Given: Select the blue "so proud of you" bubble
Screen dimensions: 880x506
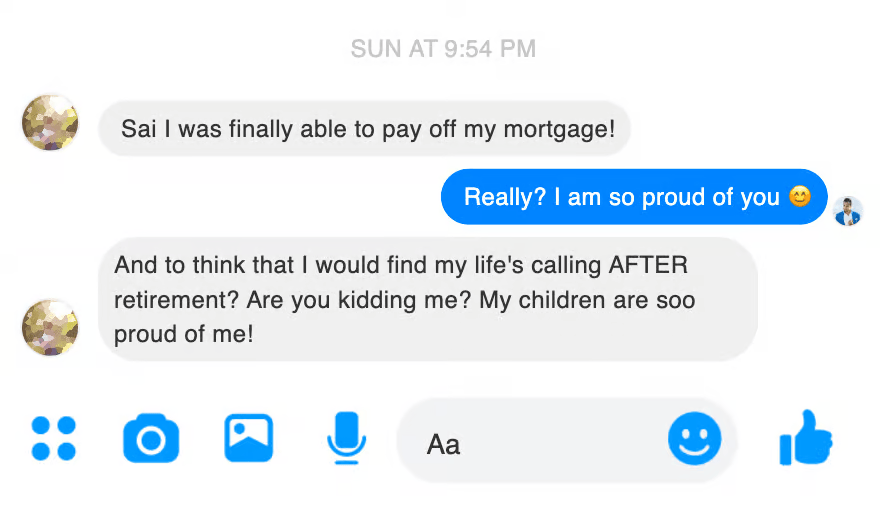Looking at the screenshot, I should 634,197.
